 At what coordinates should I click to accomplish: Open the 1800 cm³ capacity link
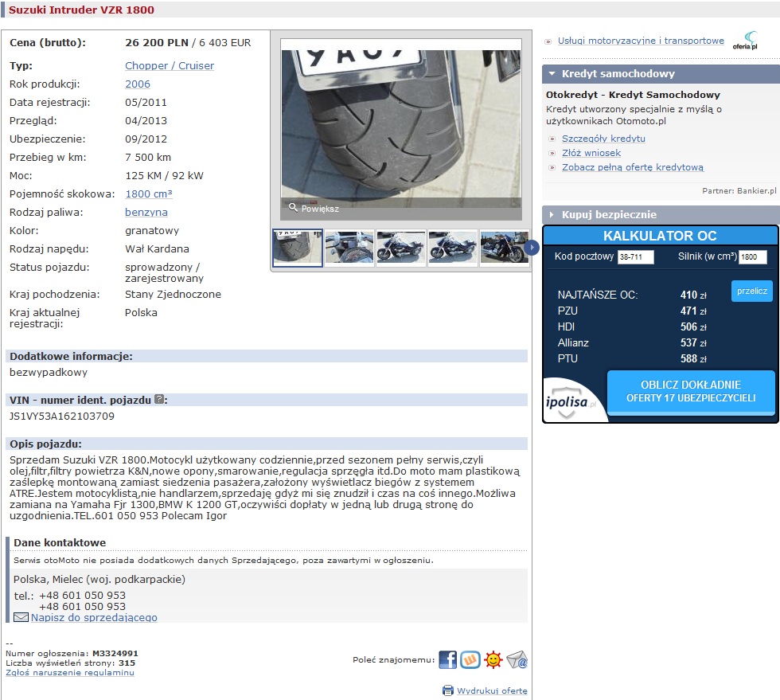149,194
